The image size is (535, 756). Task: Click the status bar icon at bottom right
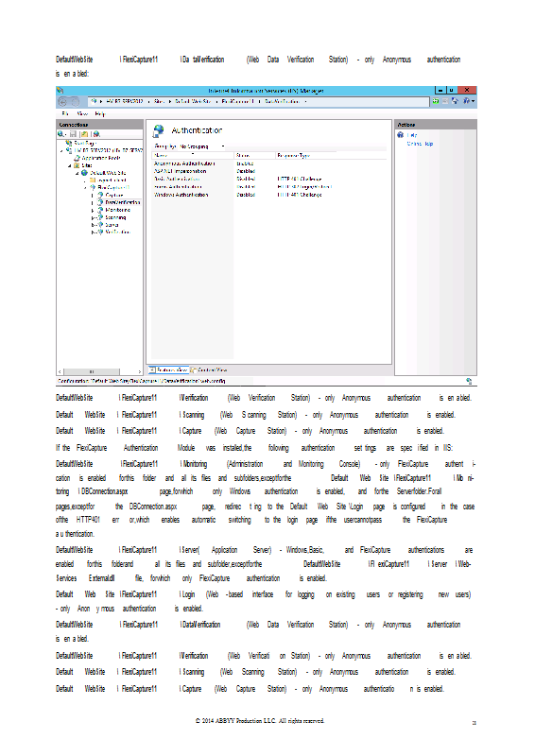coord(469,381)
